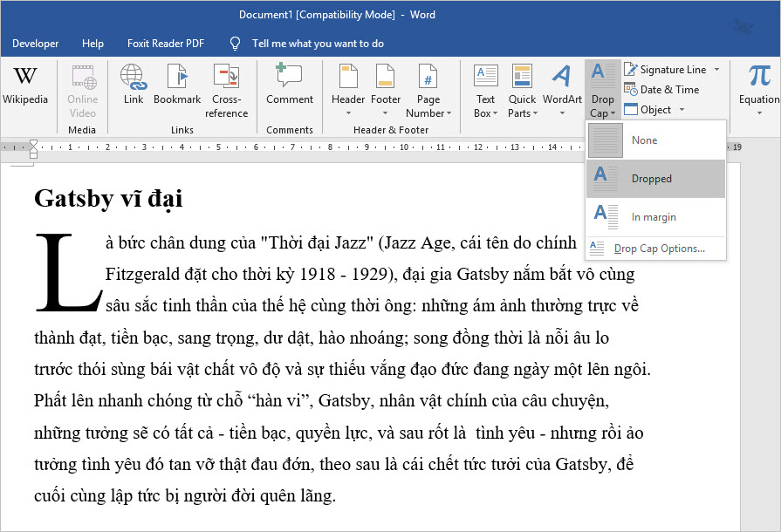Expand the WordArt dropdown arrow
781x532 pixels.
[562, 113]
